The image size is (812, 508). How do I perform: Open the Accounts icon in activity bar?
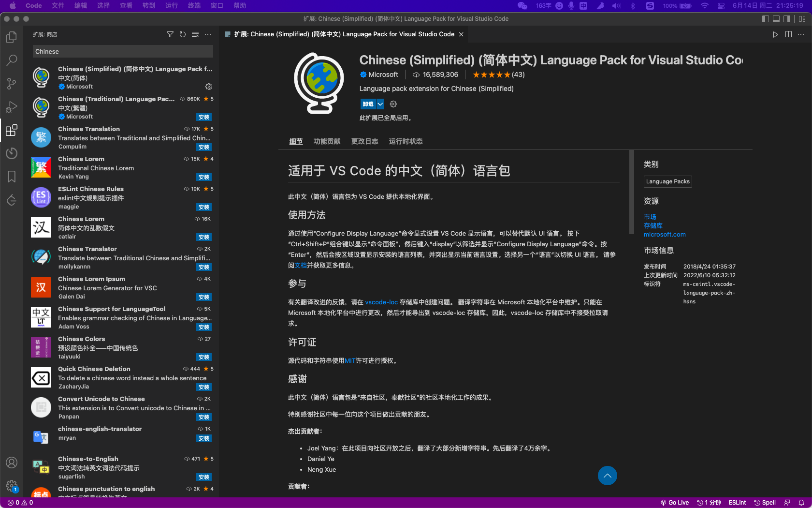(12, 463)
